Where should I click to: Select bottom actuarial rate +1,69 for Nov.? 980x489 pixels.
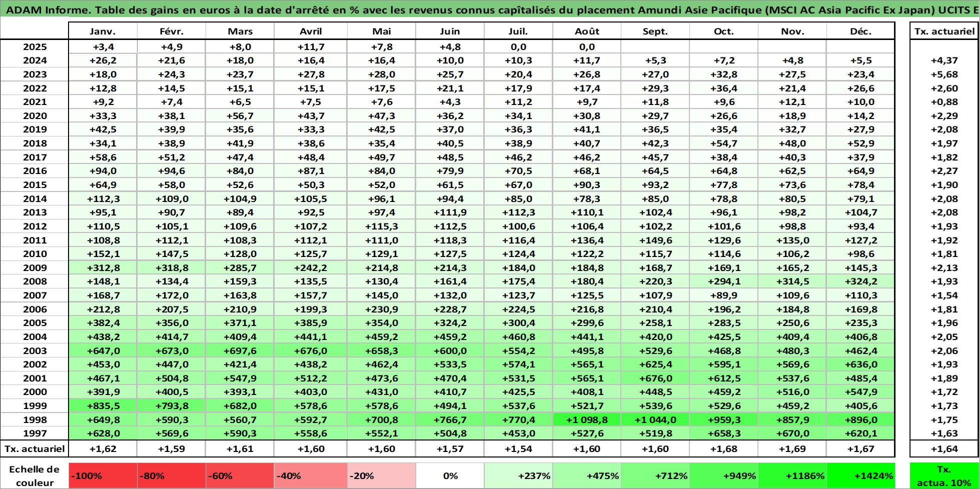tap(792, 449)
